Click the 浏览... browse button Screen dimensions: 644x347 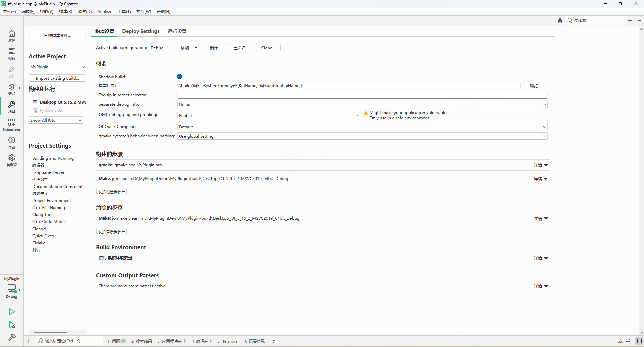pyautogui.click(x=535, y=86)
